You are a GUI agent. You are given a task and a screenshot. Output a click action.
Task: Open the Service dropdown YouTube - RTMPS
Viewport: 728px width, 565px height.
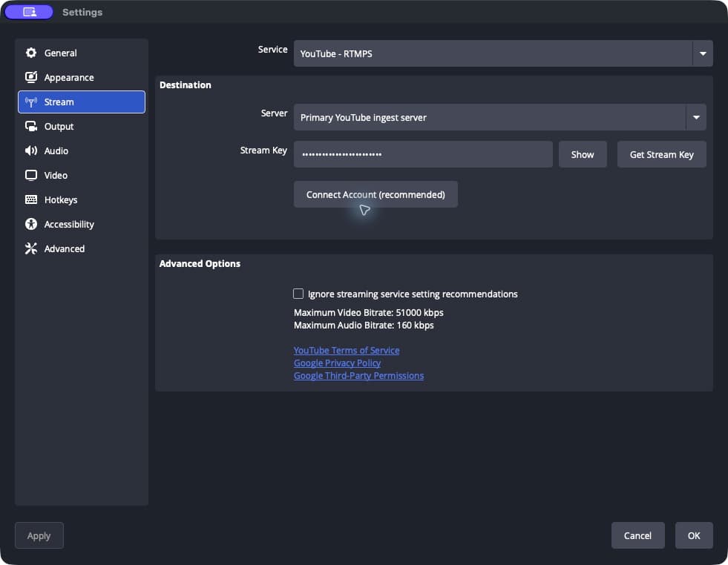coord(503,53)
